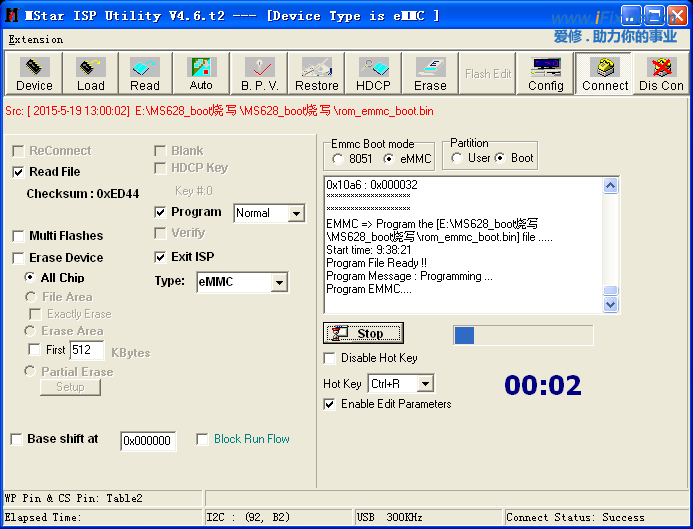The width and height of the screenshot is (693, 529).
Task: Click the Base shift address field
Action: [148, 441]
